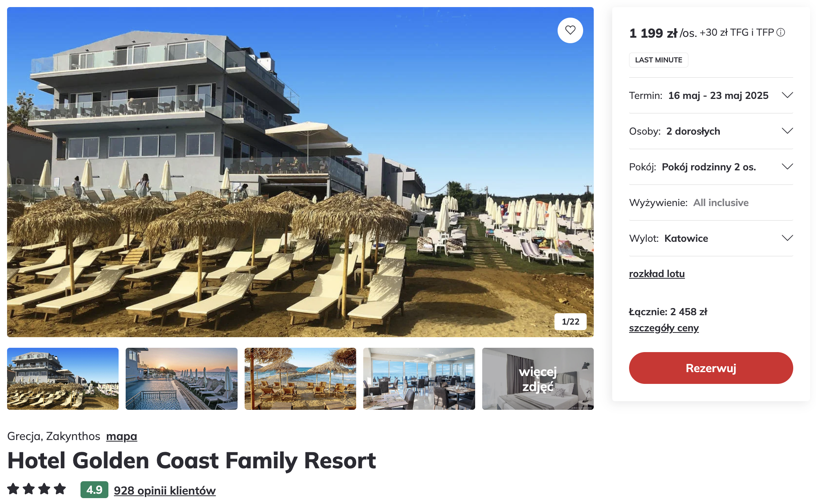Image resolution: width=816 pixels, height=504 pixels.
Task: Select the hotel exterior thumbnail
Action: click(x=63, y=379)
